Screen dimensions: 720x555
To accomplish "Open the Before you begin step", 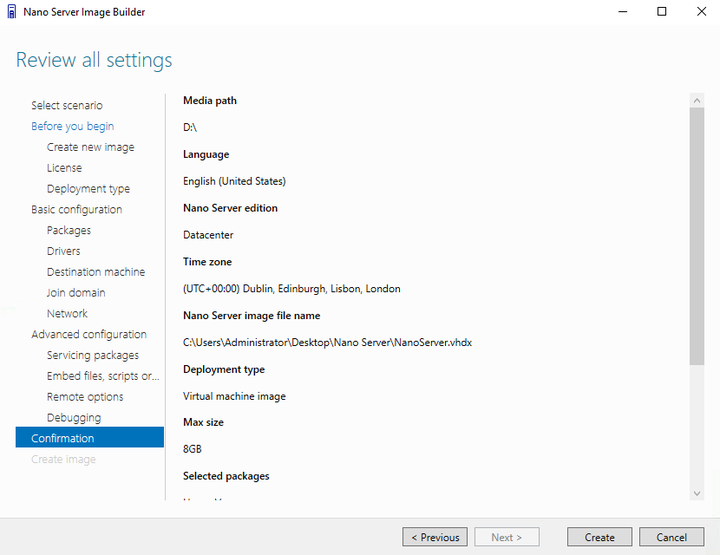I will click(x=73, y=126).
